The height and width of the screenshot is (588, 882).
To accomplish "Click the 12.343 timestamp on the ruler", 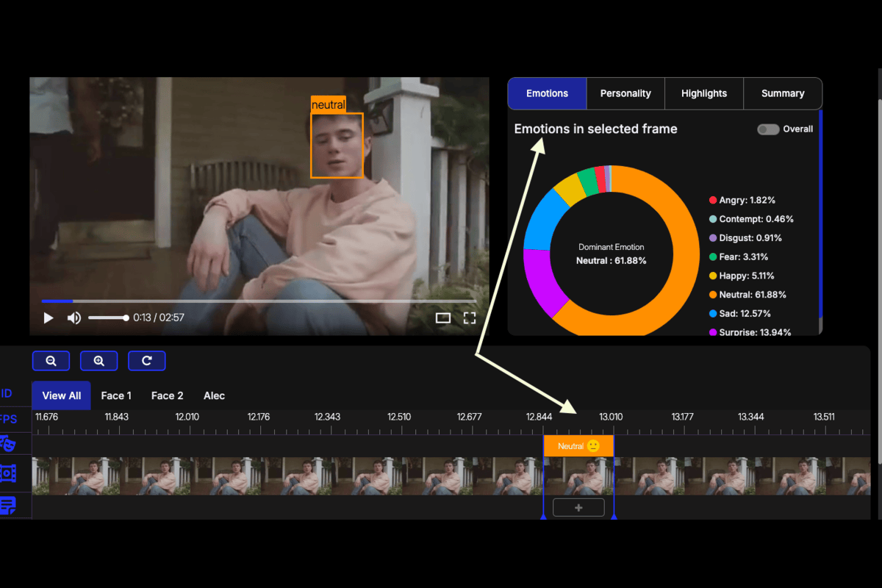I will pos(328,417).
